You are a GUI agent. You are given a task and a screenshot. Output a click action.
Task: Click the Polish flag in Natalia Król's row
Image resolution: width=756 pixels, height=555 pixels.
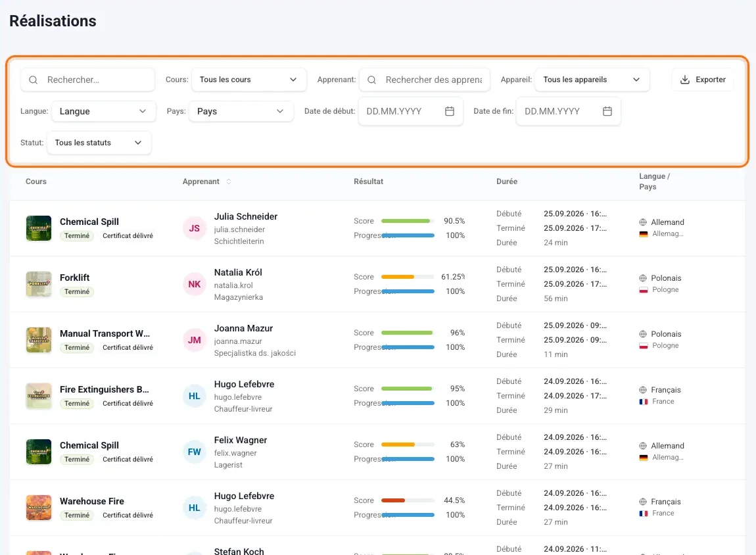[643, 290]
